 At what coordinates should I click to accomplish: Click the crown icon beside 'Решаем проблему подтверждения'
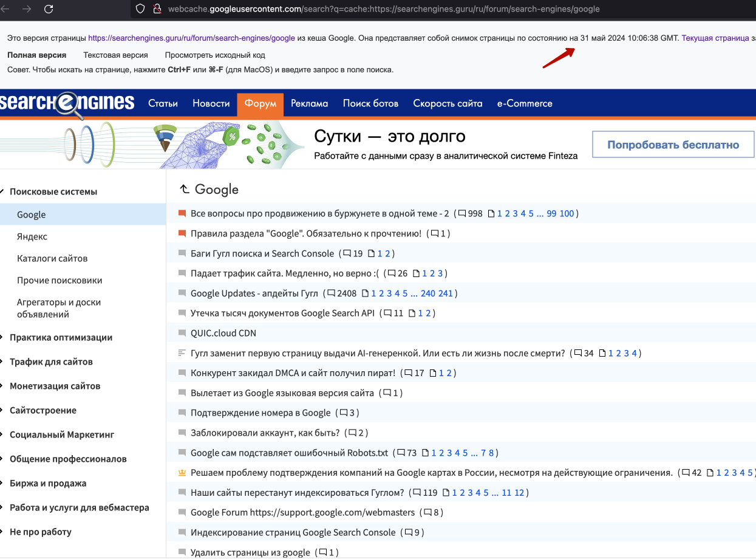182,473
